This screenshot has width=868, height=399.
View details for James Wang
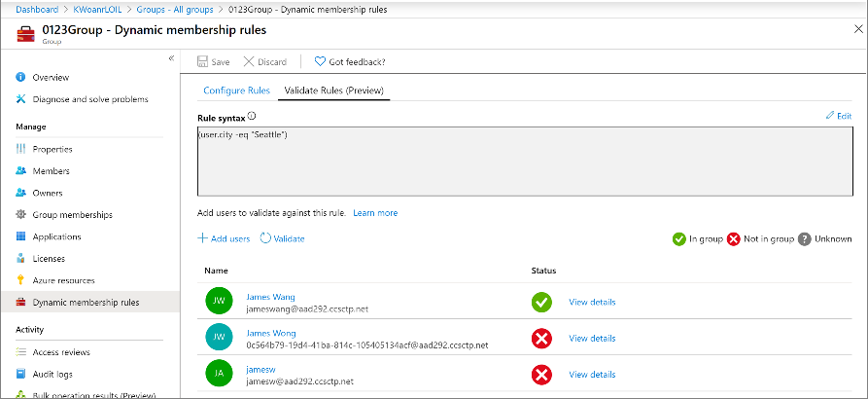[592, 302]
